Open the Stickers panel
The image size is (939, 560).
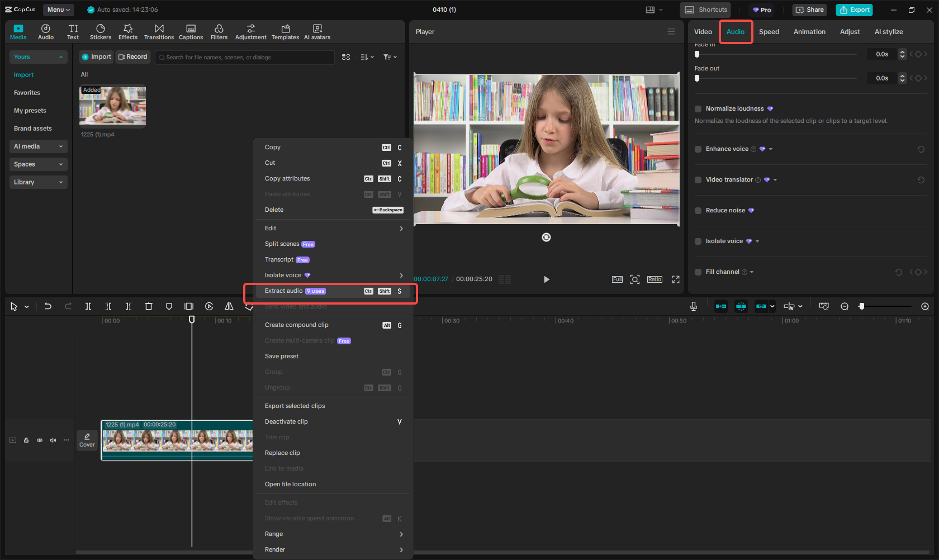click(x=101, y=32)
